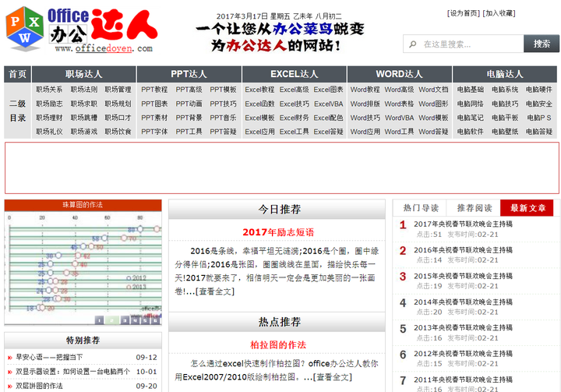Click the magnifier icon in search box
This screenshot has height=392, width=561.
(x=413, y=44)
